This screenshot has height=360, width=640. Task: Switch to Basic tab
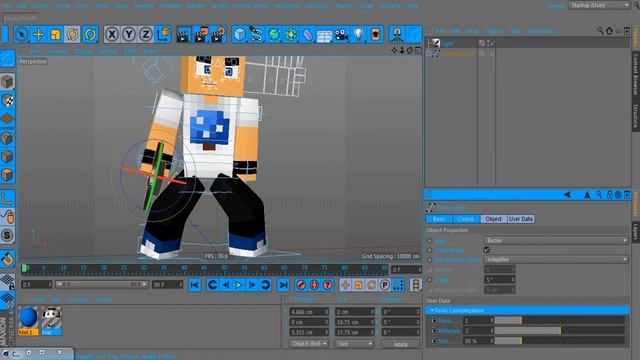(x=439, y=219)
